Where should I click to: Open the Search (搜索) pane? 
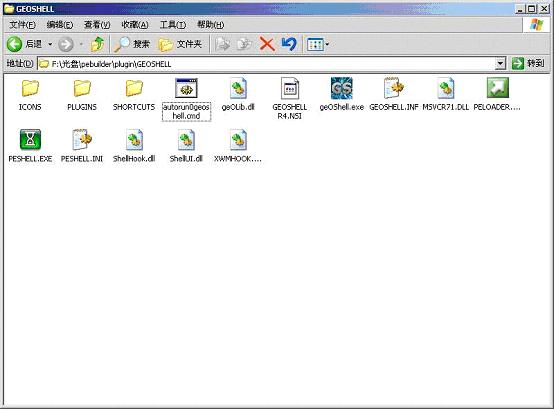(132, 44)
